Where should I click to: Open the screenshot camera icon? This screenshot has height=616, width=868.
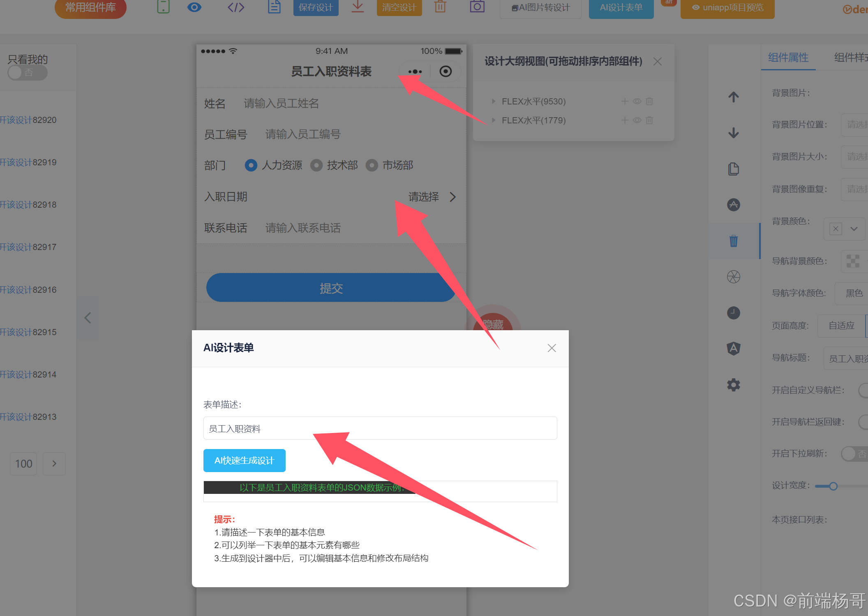coord(477,7)
